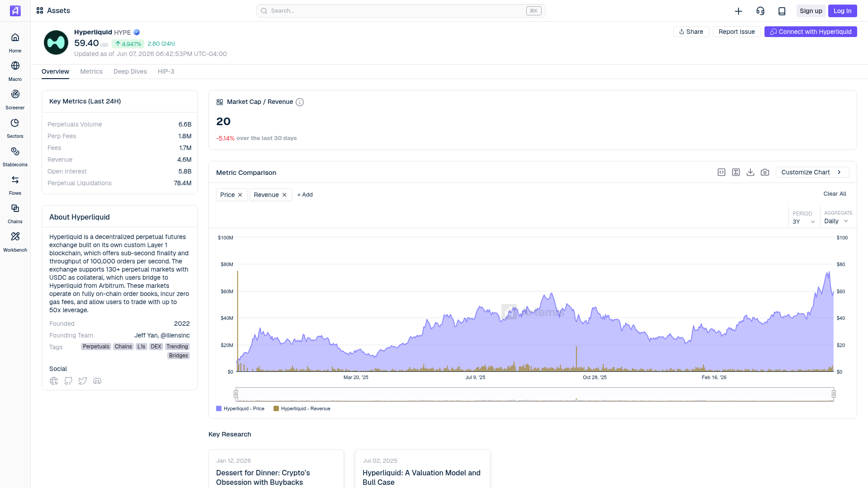Open Hyperliquid Discord icon
Screen dimensions: 868x488
(x=97, y=381)
